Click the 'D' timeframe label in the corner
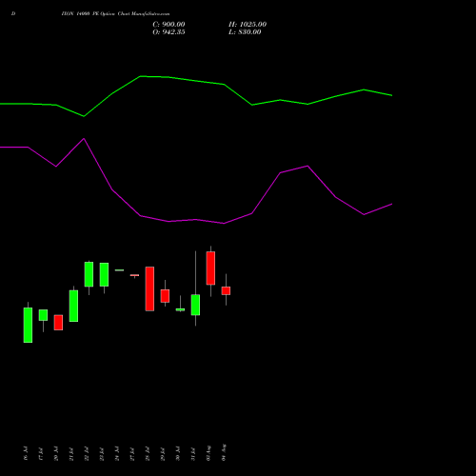Viewport: 476px width, 476px height. tap(13, 13)
